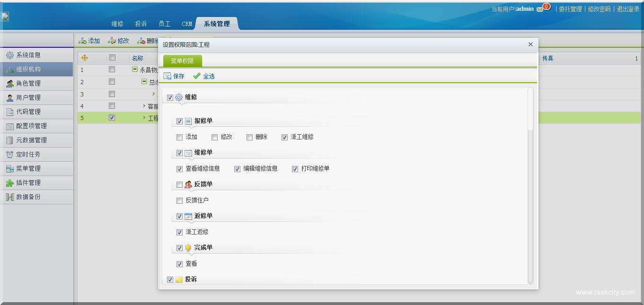Open 数据备份 in the sidebar
This screenshot has height=305, width=644.
(x=28, y=197)
